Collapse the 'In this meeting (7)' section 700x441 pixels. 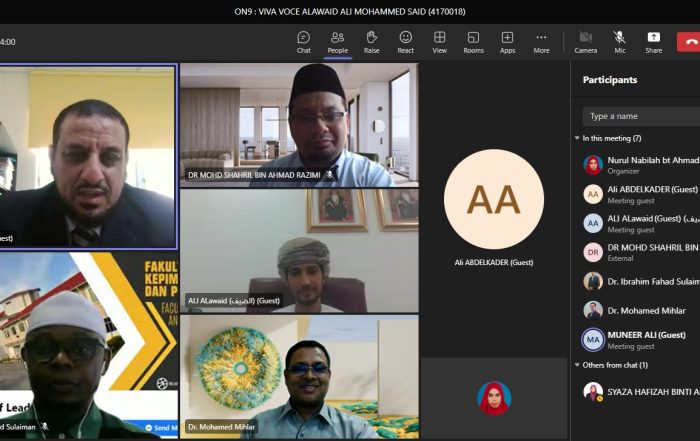pyautogui.click(x=577, y=138)
